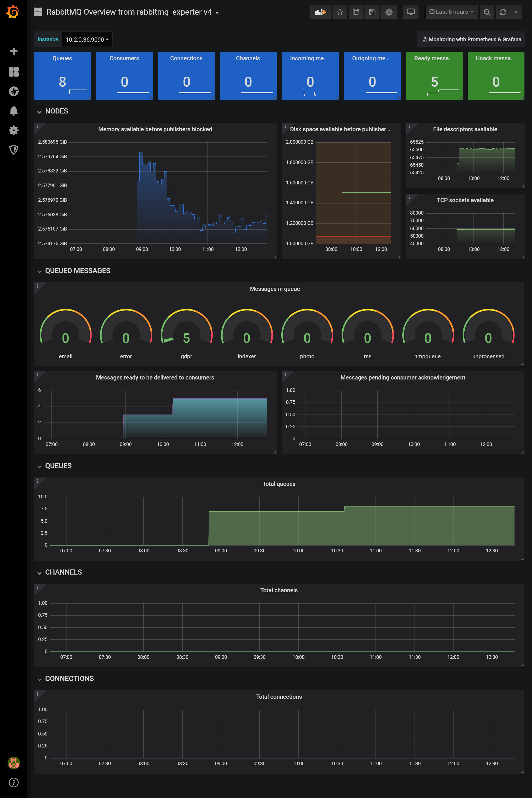This screenshot has width=532, height=798.
Task: Cycle view mode with monitor icon
Action: pos(411,12)
